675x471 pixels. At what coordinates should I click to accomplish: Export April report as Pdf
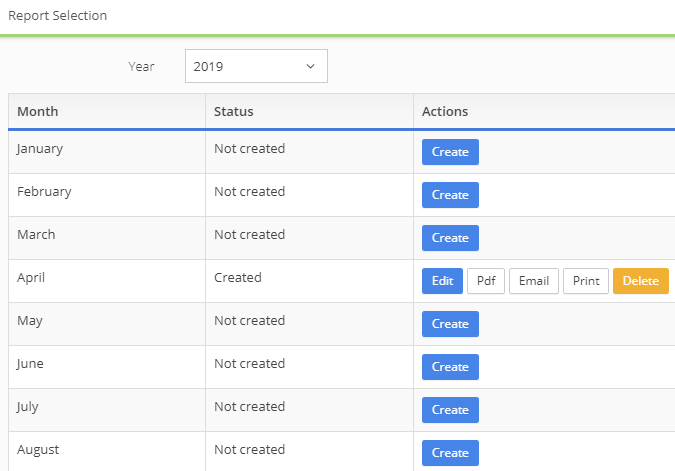pos(486,281)
